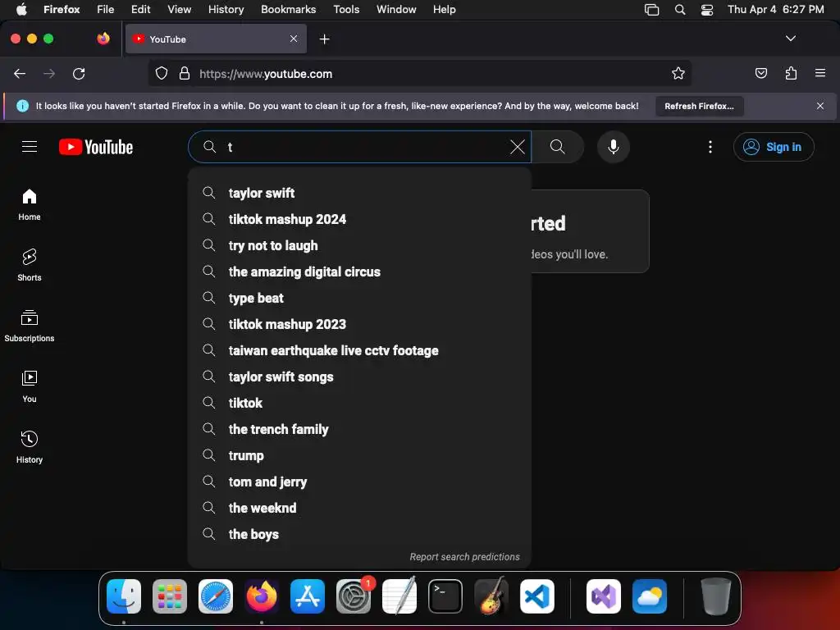Expand the list all tabs chevron
The width and height of the screenshot is (840, 630).
click(790, 39)
